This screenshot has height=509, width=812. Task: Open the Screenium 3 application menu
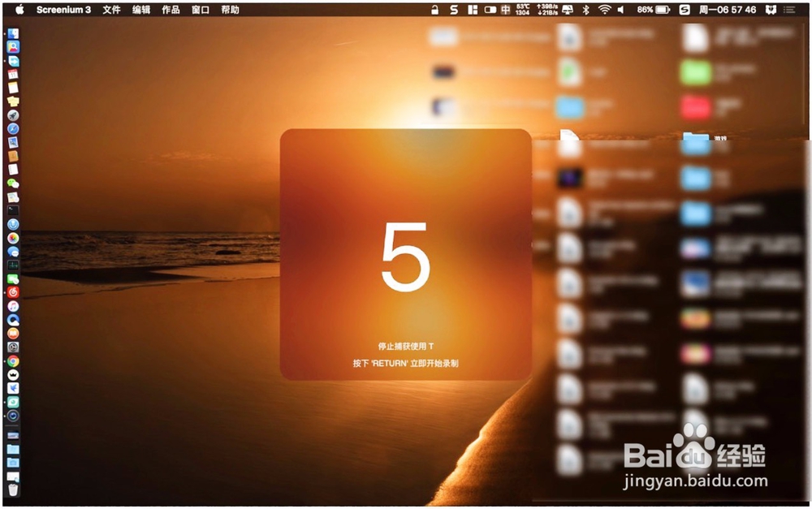tap(63, 9)
